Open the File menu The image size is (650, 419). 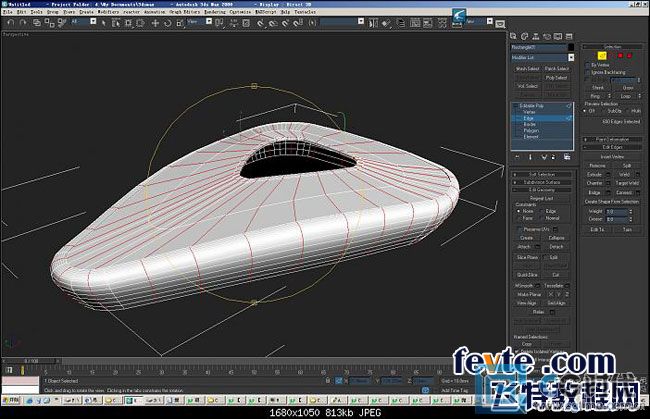click(x=7, y=12)
